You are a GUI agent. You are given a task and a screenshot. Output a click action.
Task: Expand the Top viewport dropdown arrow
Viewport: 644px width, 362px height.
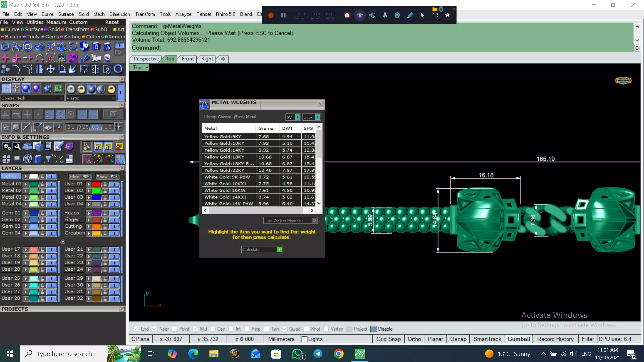tap(147, 68)
